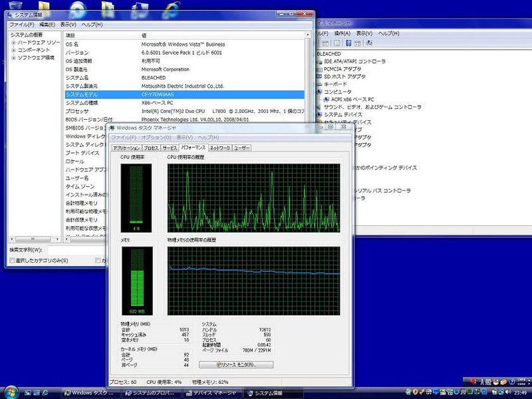Expand コンポーネント tree node
This screenshot has width=532, height=399.
pyautogui.click(x=13, y=51)
